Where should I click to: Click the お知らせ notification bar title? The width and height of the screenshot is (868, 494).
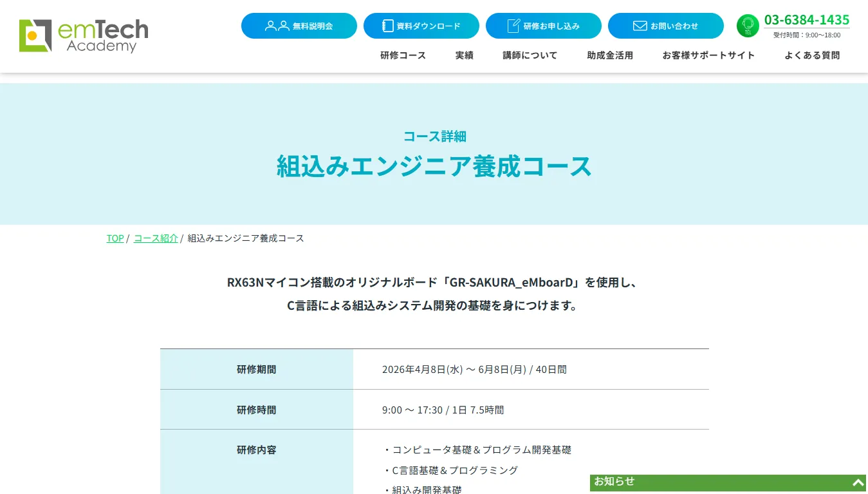[x=614, y=481]
